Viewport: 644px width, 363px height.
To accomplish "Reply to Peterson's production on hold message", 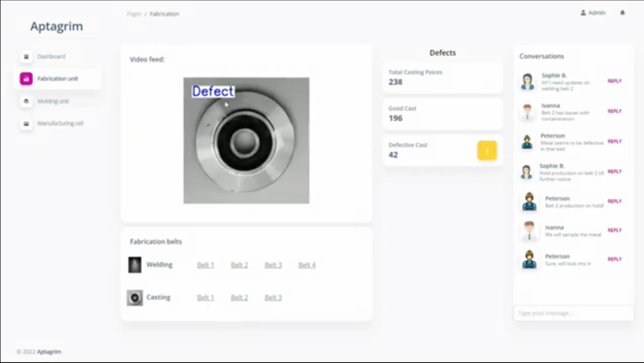I will pyautogui.click(x=615, y=201).
